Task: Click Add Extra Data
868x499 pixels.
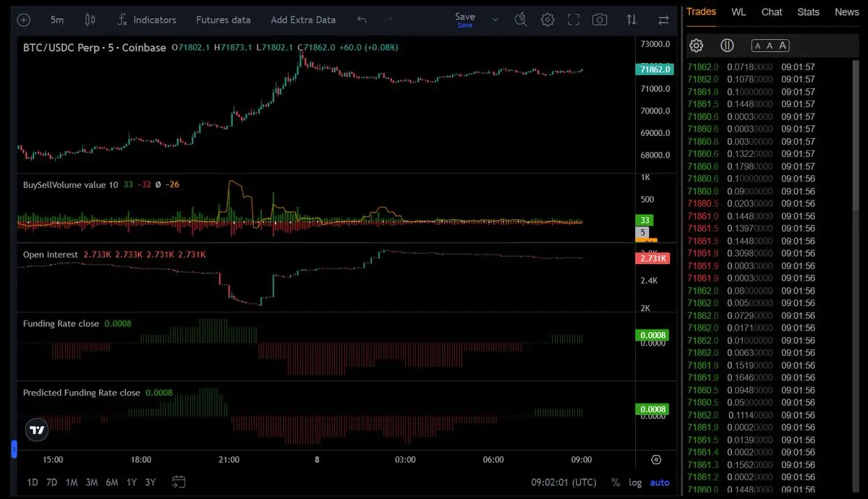Action: coord(303,20)
